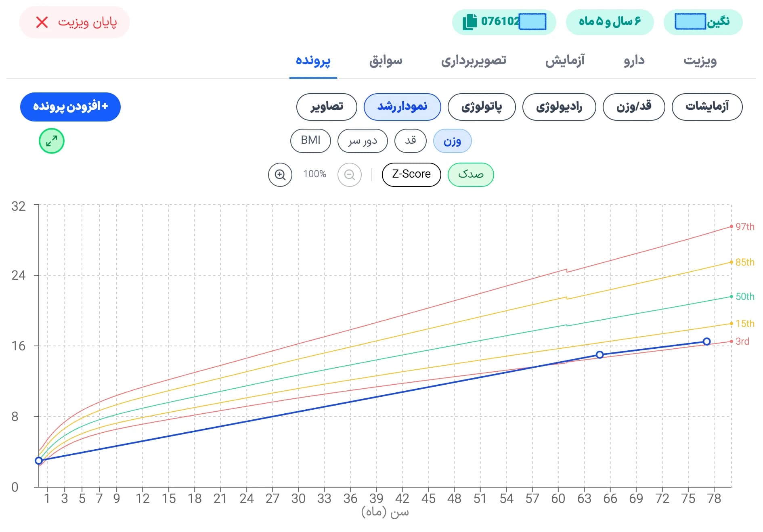Click the افزودن پرونده add record button
The image size is (763, 532).
[x=70, y=107]
